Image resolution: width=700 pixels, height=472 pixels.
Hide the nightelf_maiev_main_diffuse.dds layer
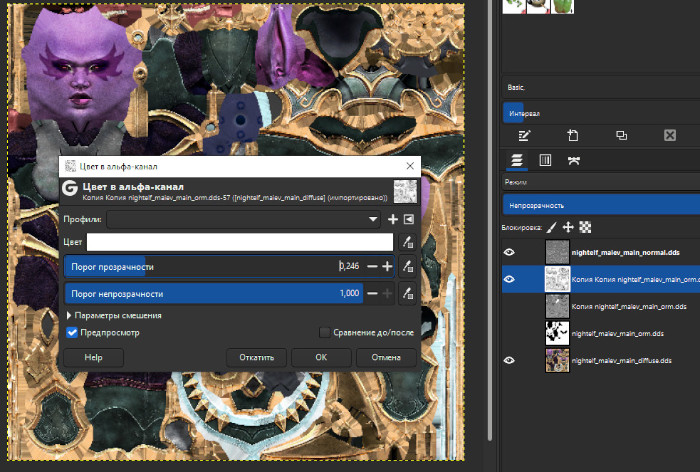pyautogui.click(x=510, y=360)
